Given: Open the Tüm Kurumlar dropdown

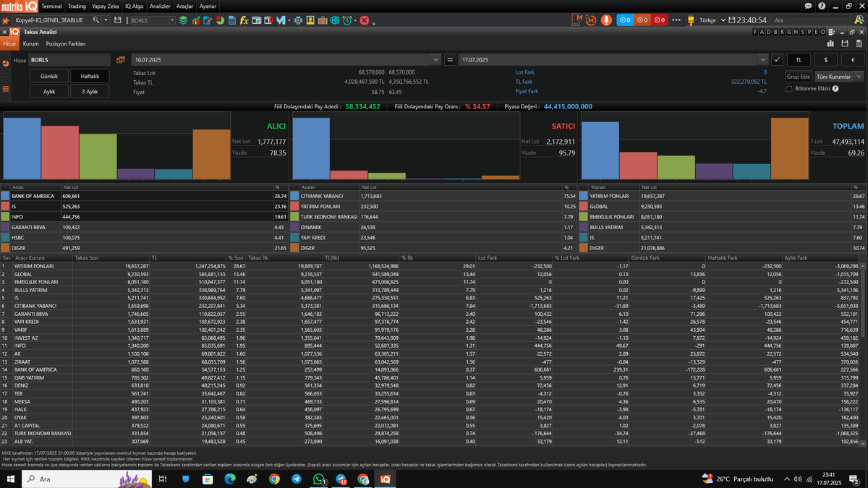Looking at the screenshot, I should tap(839, 76).
